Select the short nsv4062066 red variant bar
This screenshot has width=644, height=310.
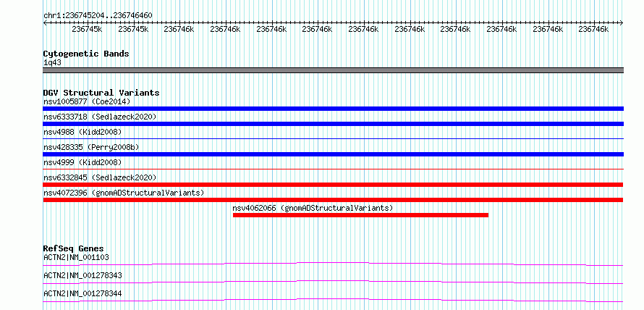click(360, 215)
